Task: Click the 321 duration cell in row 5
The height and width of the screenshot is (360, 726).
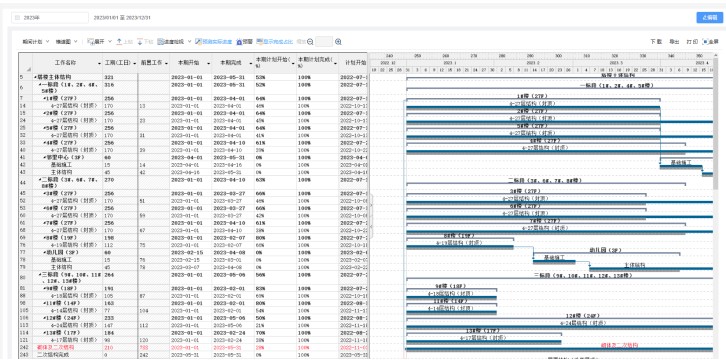Action: point(120,77)
